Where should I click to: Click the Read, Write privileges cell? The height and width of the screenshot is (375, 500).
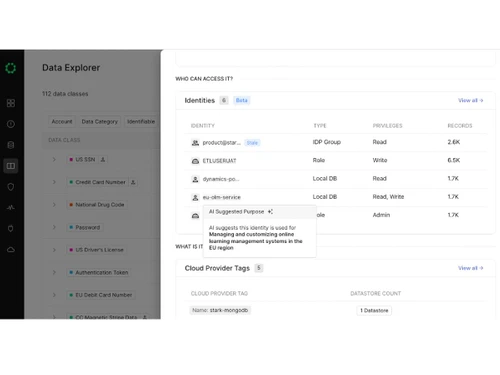[388, 197]
